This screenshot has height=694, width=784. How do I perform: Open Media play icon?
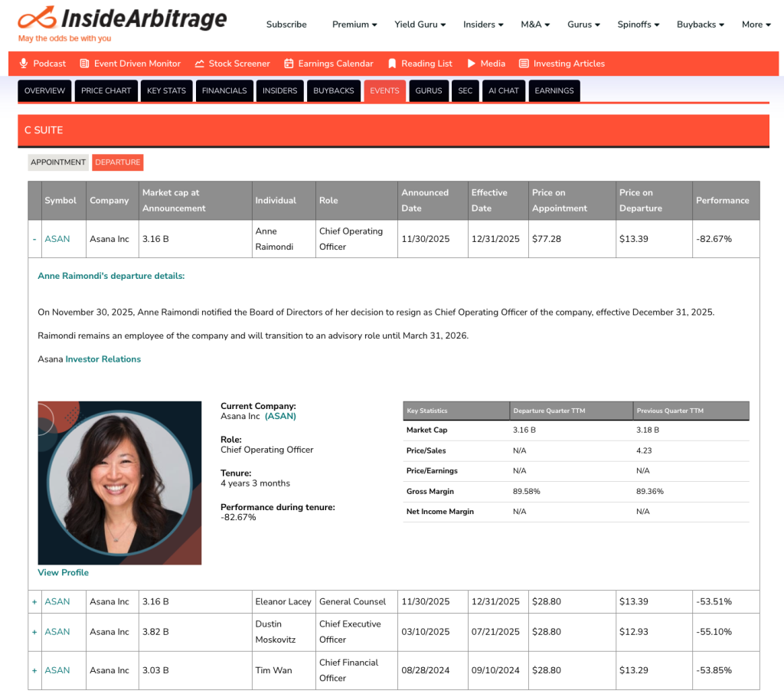click(x=471, y=64)
